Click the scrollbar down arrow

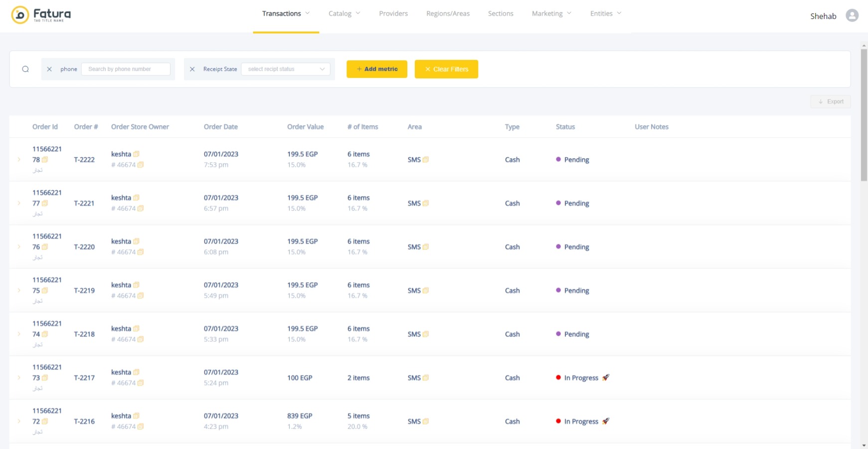pos(864,445)
